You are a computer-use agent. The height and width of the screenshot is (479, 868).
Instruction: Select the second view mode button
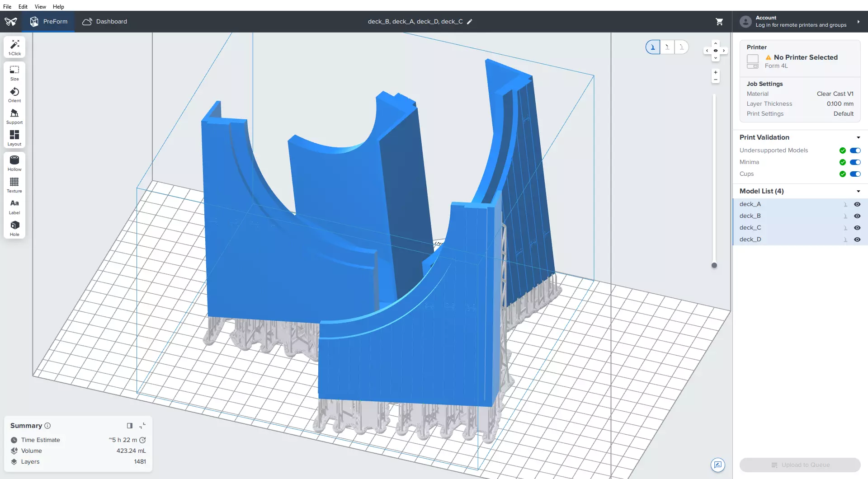(x=667, y=47)
